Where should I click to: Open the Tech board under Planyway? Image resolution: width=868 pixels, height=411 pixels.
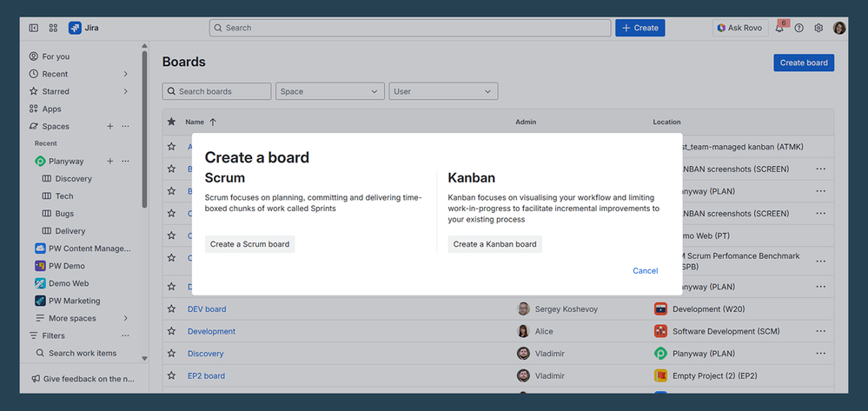[64, 196]
